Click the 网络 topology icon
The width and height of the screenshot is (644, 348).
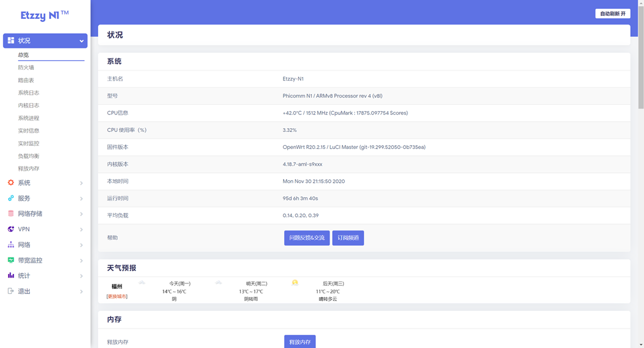11,244
